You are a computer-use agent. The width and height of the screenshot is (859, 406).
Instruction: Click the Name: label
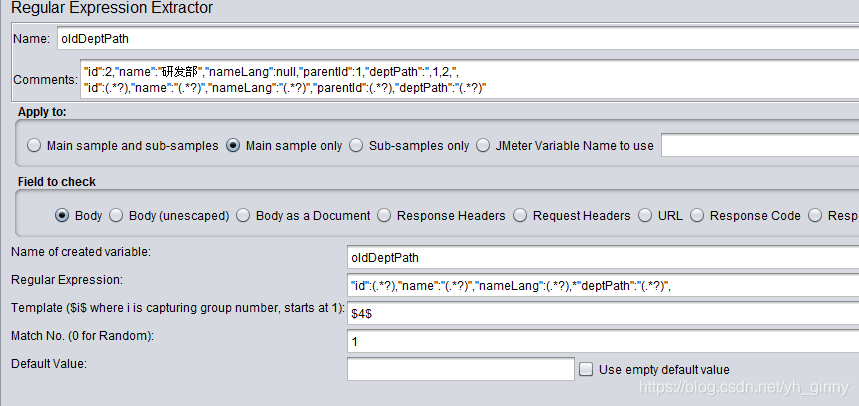(31, 39)
